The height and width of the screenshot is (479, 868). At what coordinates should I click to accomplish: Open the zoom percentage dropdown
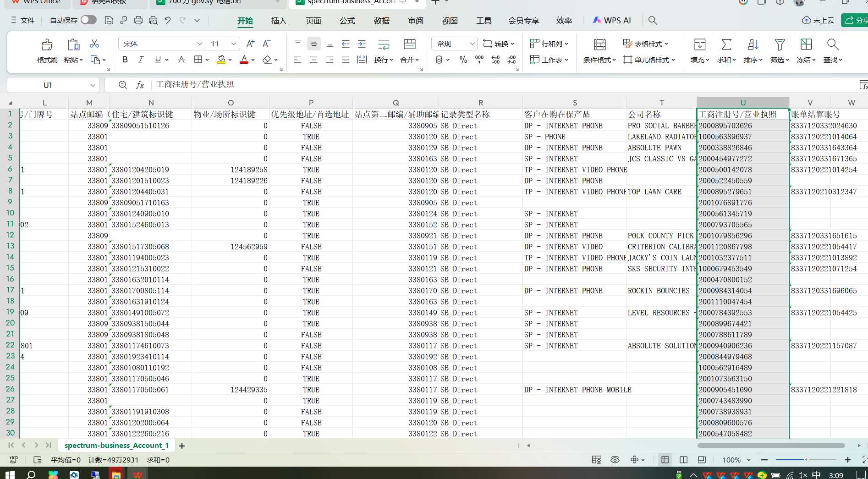(x=749, y=460)
